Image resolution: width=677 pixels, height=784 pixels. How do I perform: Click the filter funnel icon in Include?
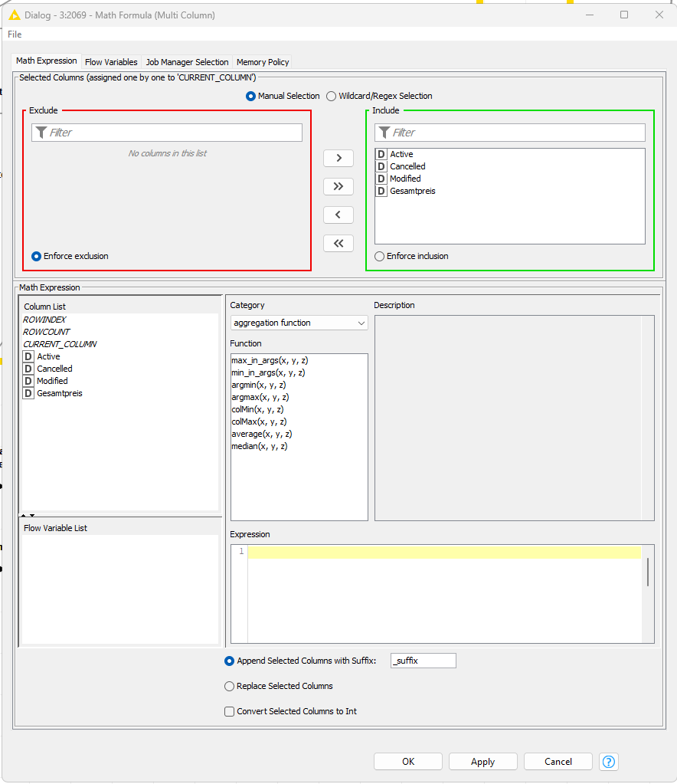384,133
